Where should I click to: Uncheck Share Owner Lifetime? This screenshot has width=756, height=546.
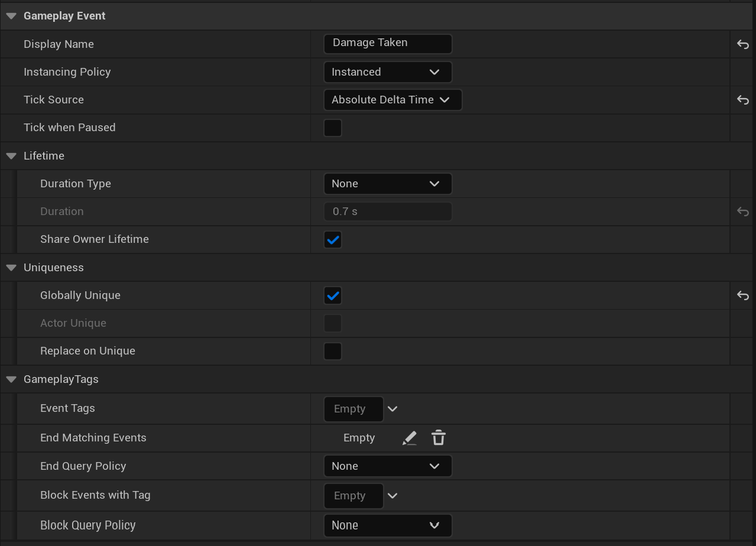pyautogui.click(x=333, y=239)
